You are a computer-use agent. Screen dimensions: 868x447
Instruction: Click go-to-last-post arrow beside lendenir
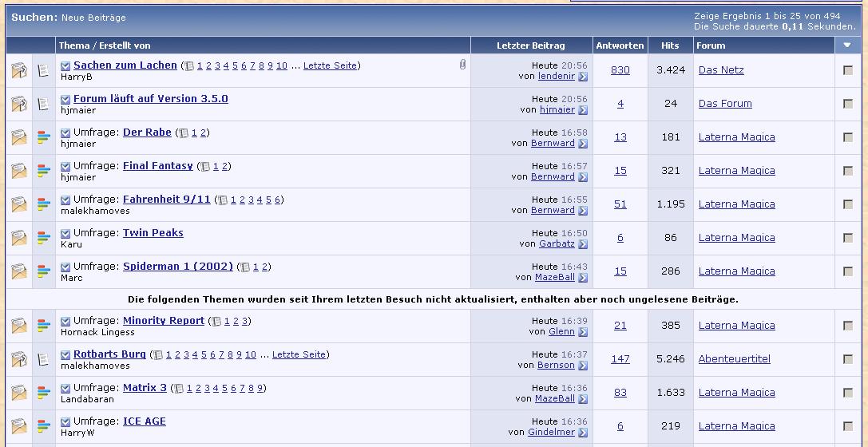coord(583,77)
